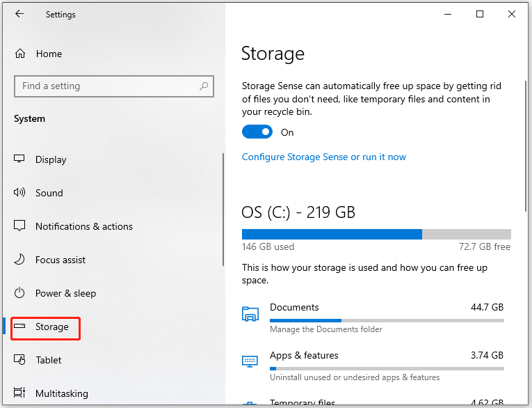Open Multitasking settings
Viewport: 532px width, 408px height.
[x=62, y=393]
